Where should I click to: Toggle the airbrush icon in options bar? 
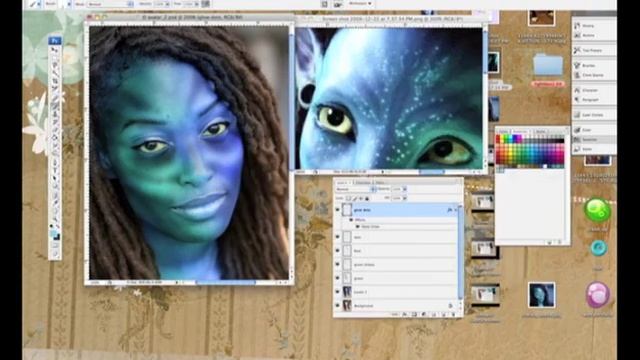206,4
